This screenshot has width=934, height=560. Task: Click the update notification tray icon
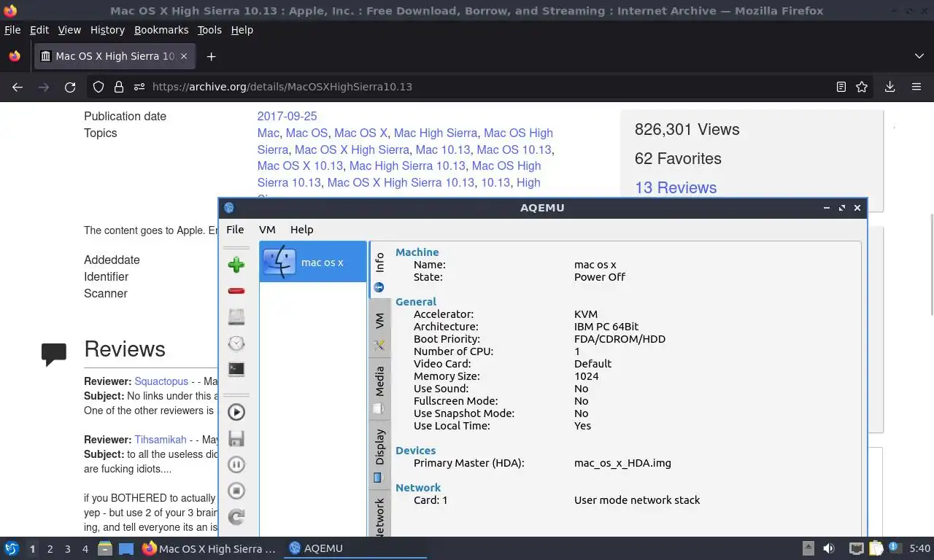(895, 548)
